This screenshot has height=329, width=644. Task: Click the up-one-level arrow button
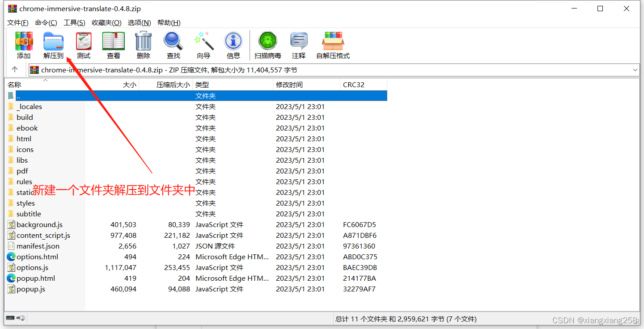[x=15, y=70]
